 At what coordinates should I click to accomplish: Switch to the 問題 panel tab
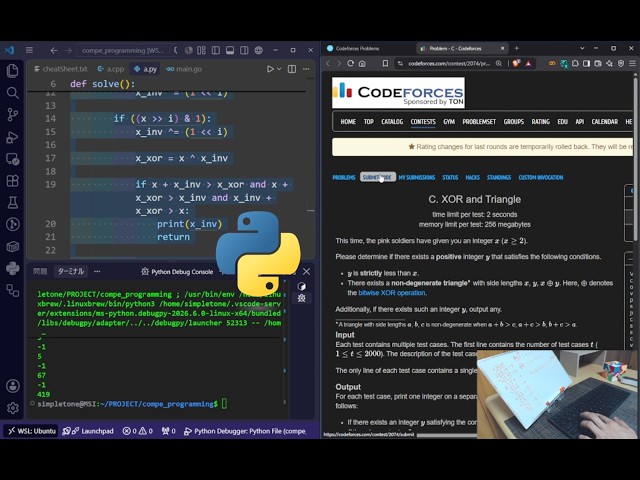pos(40,271)
